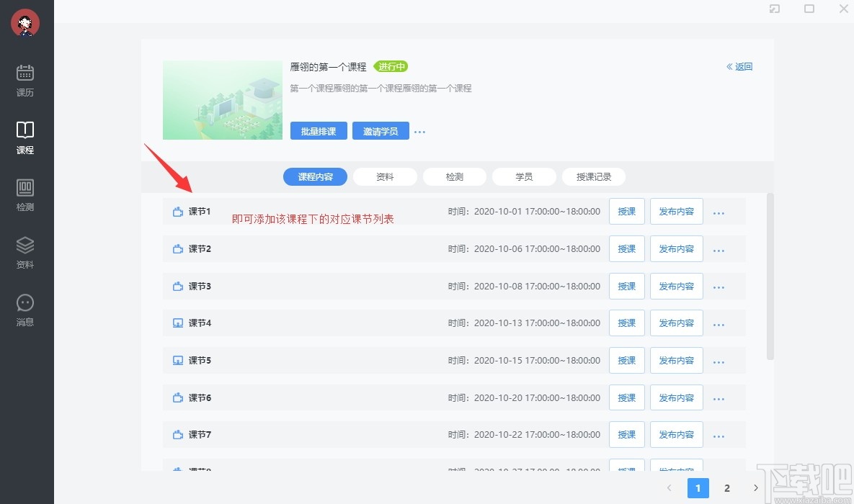Screen dimensions: 854x504
Task: Click the 邀请学员 button
Action: point(381,131)
